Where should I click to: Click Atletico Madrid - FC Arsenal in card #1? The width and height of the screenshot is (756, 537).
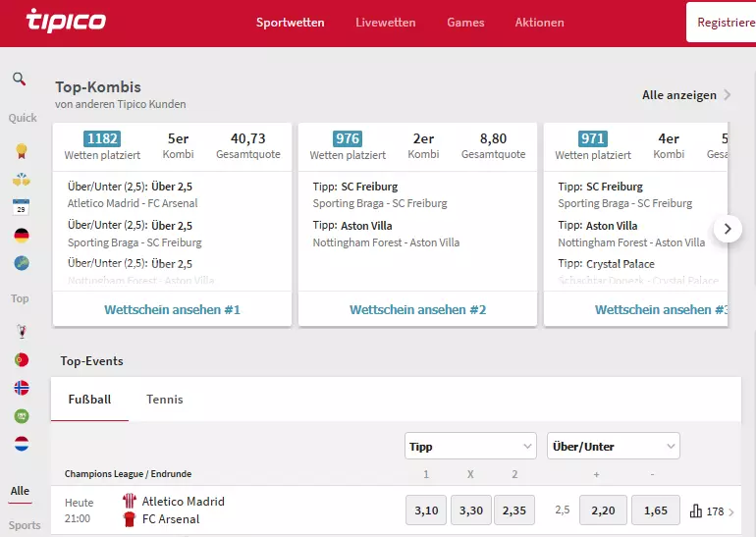(133, 203)
